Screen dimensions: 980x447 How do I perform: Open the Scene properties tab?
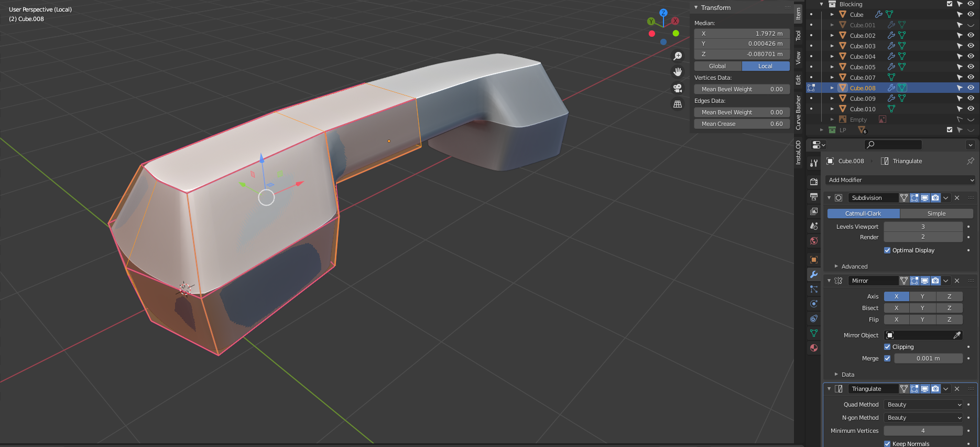point(814,226)
